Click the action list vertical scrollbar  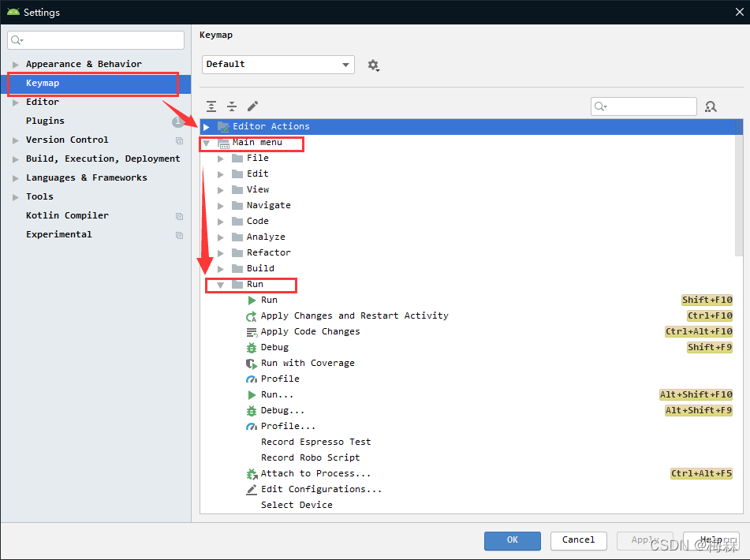coord(738,188)
